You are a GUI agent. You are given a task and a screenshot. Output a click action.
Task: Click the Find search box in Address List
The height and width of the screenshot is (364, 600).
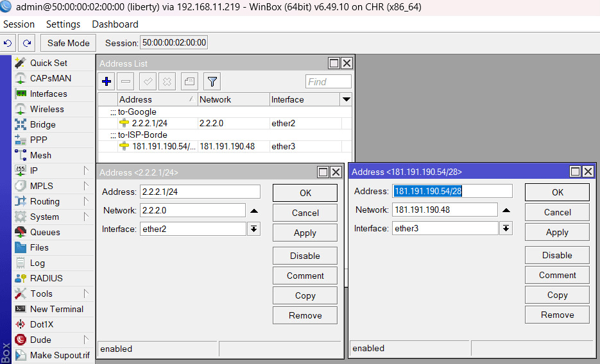329,82
